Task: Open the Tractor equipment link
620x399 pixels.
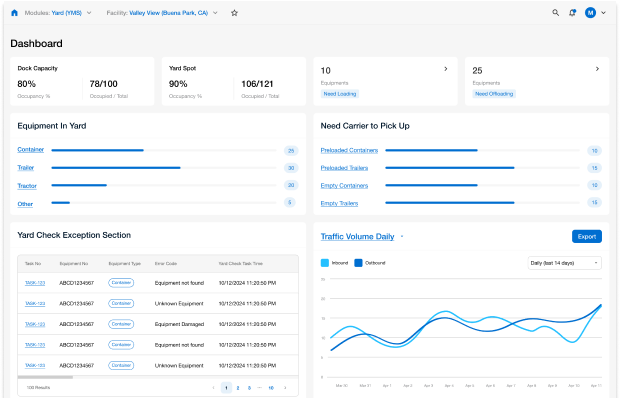Action: point(27,186)
